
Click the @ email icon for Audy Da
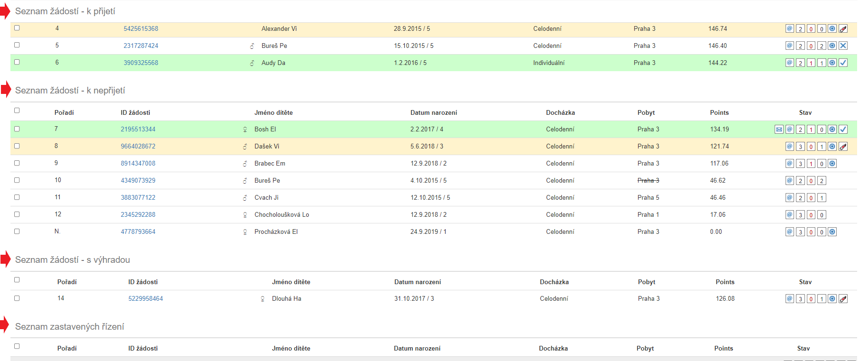point(790,63)
